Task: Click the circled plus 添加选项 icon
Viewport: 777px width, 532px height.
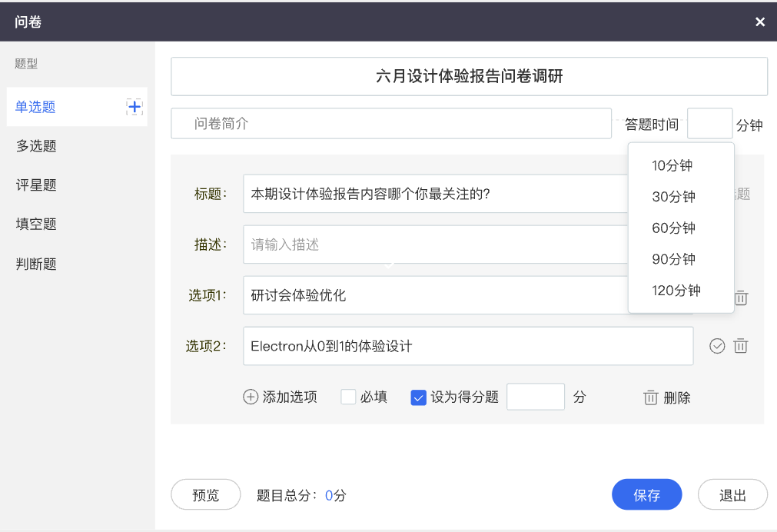Action: (x=251, y=397)
